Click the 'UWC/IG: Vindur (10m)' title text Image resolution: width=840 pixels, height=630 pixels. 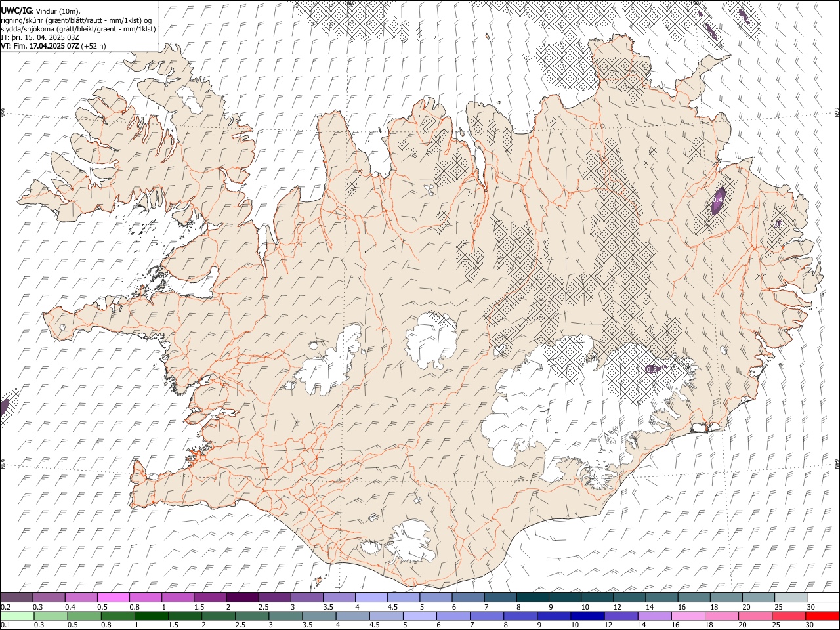(40, 11)
